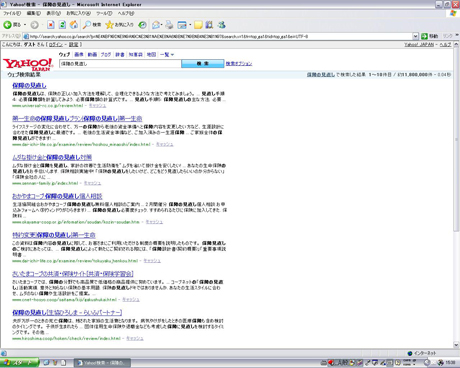The height and width of the screenshot is (368, 460).
Task: Switch to the 知恵袋 search tab
Action: click(136, 54)
